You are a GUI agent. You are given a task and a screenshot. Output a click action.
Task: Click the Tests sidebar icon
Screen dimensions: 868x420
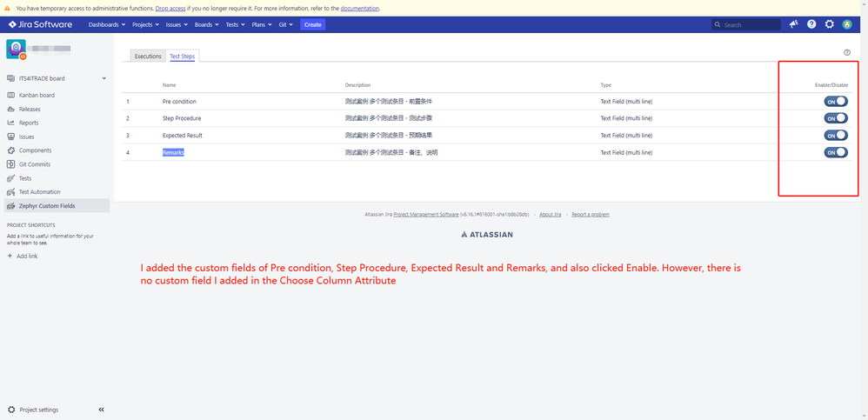tap(10, 178)
